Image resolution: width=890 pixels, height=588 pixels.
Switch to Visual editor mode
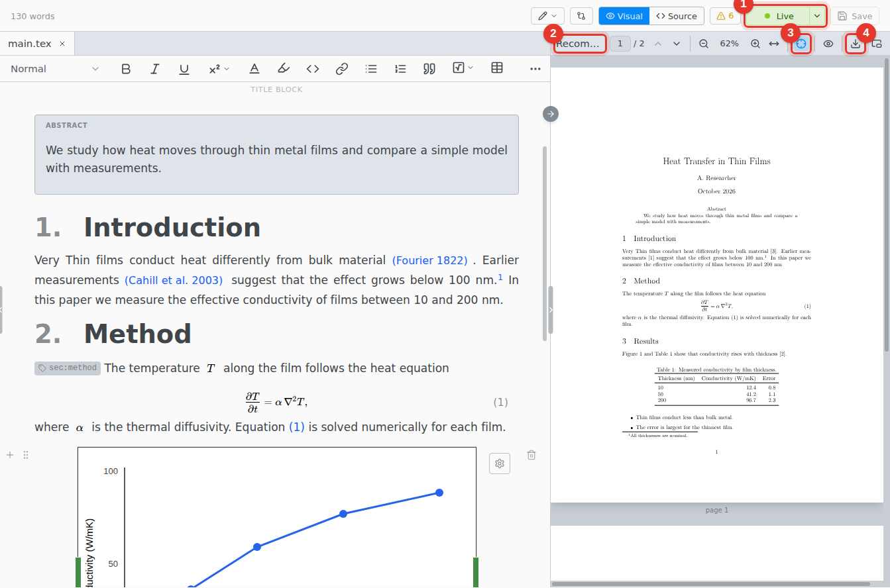pos(624,16)
